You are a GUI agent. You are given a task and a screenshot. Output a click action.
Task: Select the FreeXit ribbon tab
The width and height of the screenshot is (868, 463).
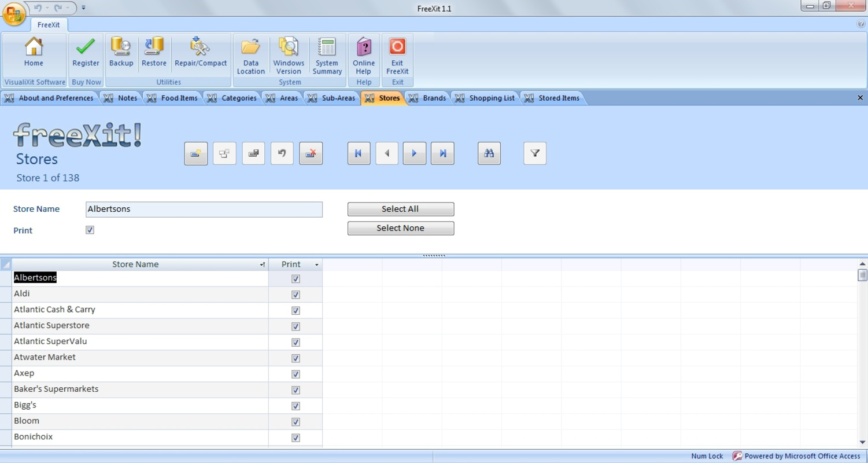point(49,25)
